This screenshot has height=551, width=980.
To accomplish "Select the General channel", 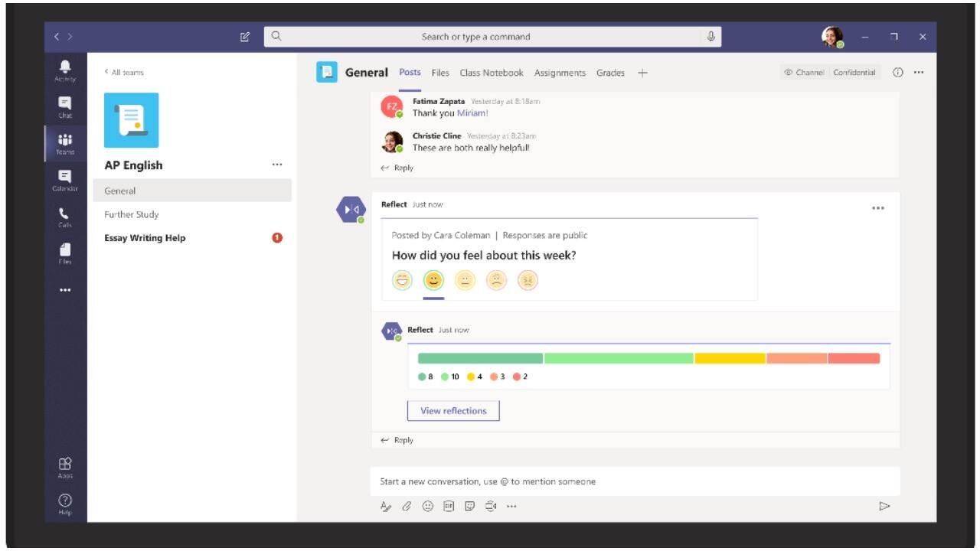I will click(192, 191).
